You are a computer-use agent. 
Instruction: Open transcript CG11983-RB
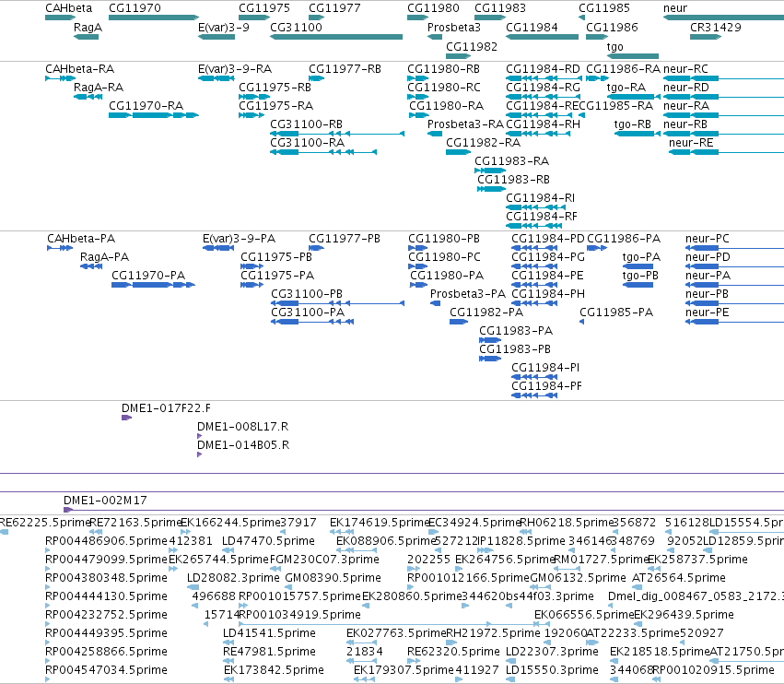pos(492,189)
